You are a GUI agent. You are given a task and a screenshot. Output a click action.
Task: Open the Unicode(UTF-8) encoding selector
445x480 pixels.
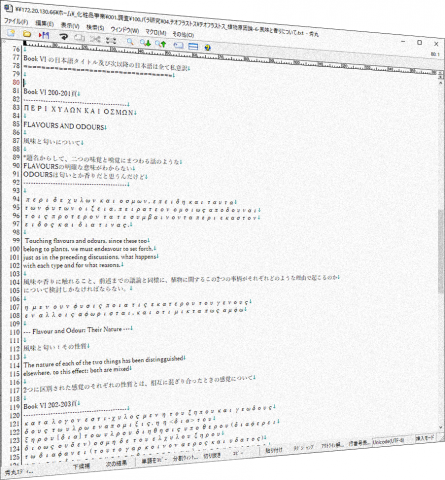[388, 441]
